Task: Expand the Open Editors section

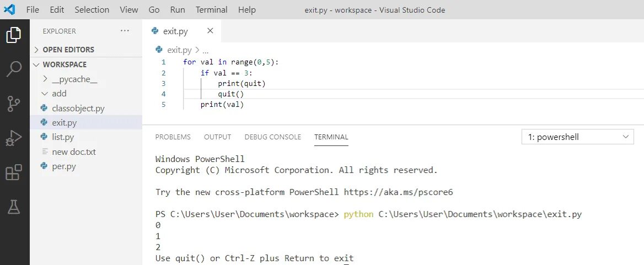Action: coord(68,50)
